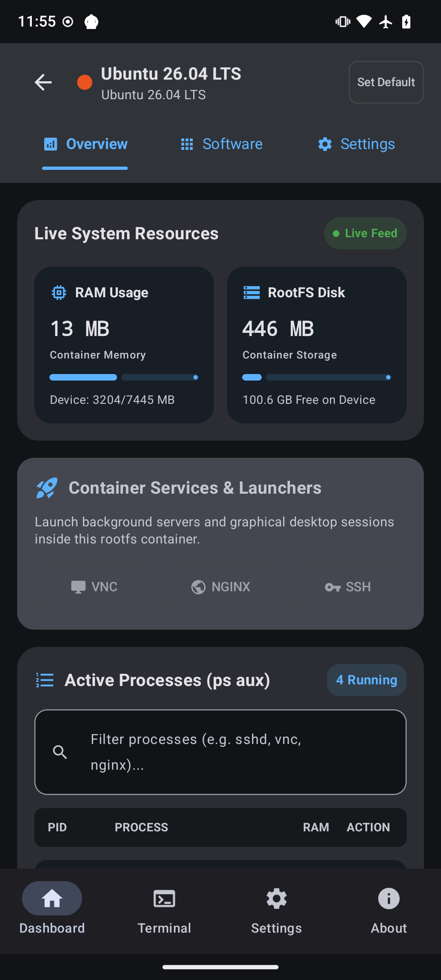441x980 pixels.
Task: Tap the Wi-Fi status icon
Action: pyautogui.click(x=364, y=21)
